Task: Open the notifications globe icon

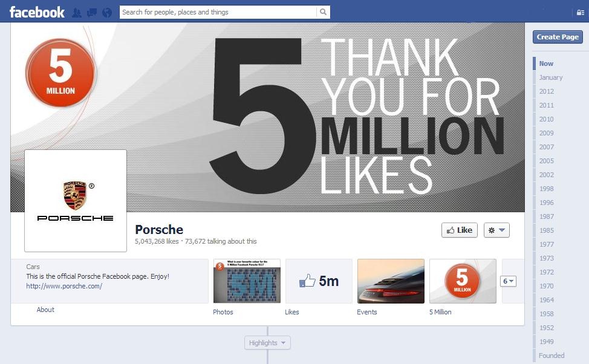Action: tap(107, 13)
